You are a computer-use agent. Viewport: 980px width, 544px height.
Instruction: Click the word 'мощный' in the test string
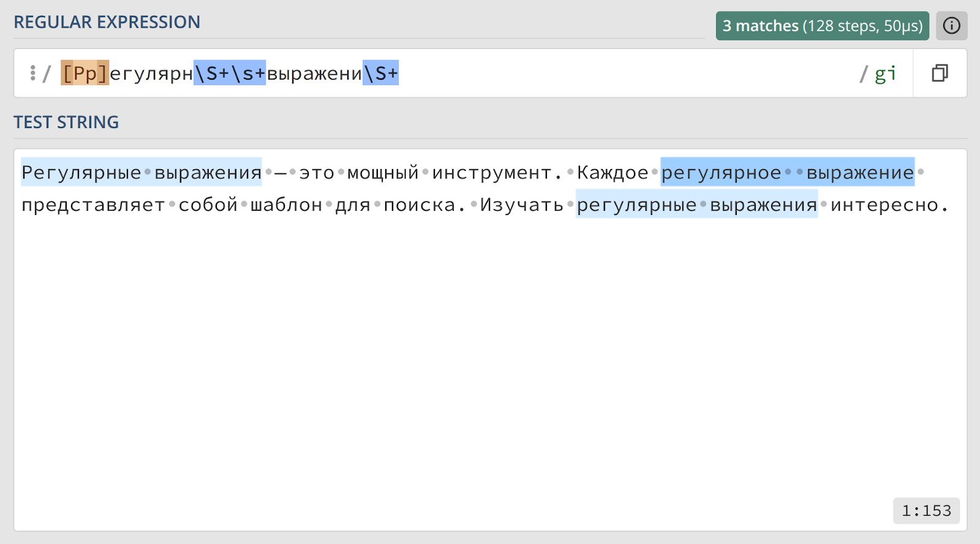(383, 173)
